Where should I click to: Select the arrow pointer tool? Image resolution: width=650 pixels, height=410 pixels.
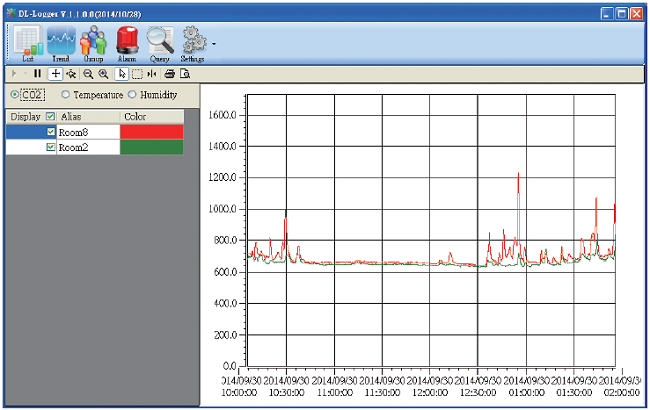pyautogui.click(x=121, y=74)
